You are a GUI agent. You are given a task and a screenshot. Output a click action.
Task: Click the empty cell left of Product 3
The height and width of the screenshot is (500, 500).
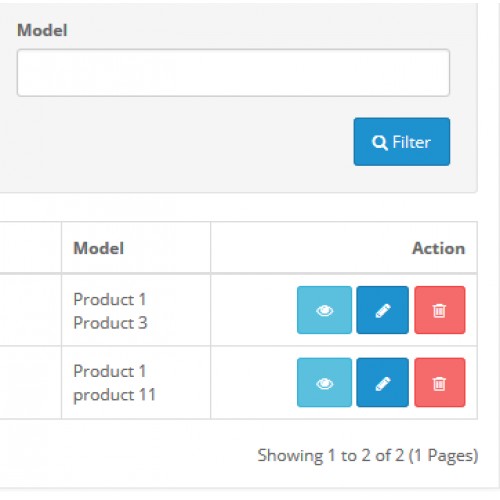(x=31, y=310)
